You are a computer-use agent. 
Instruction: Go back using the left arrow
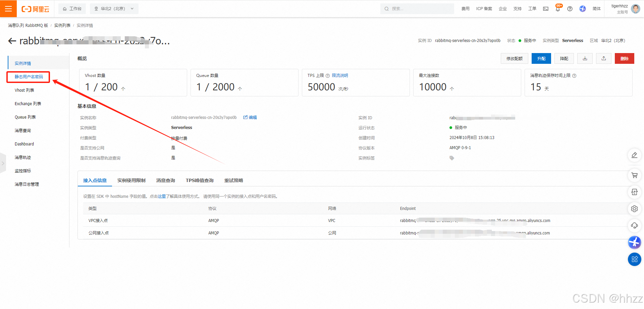(x=12, y=41)
